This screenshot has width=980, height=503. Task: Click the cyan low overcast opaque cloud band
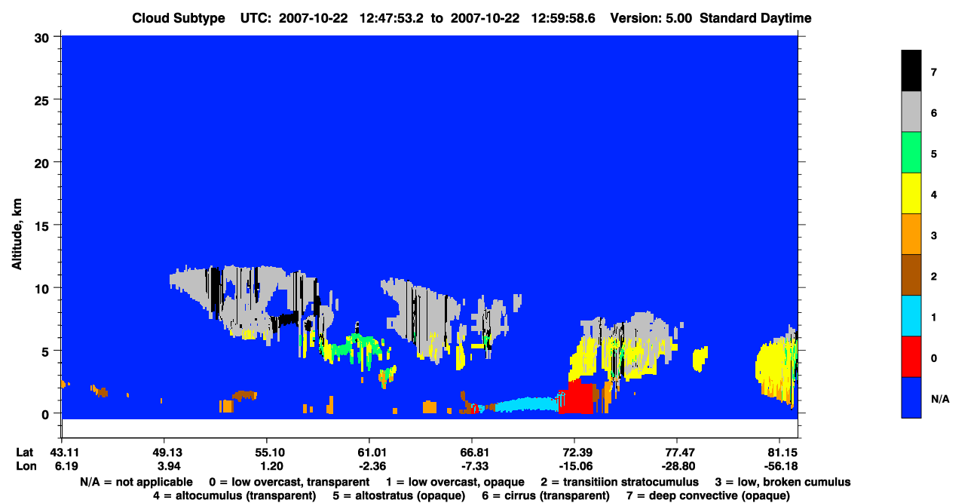(525, 404)
